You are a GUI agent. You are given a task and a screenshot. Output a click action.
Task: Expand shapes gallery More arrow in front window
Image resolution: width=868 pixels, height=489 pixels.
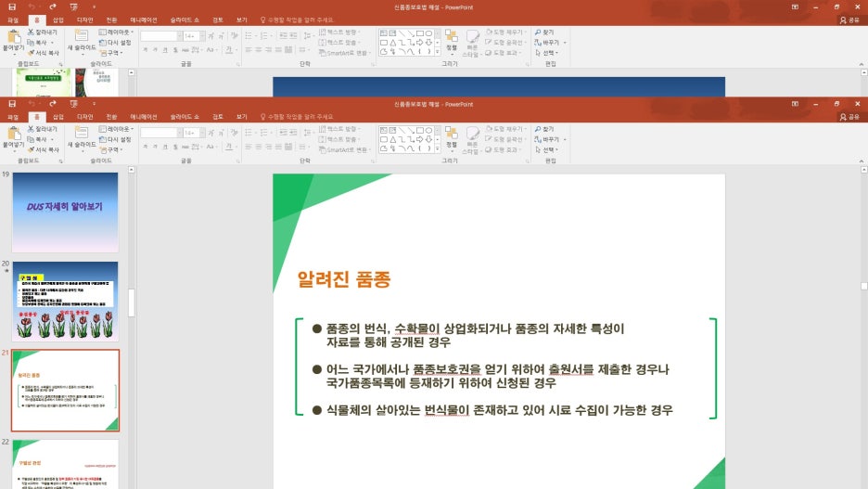438,149
